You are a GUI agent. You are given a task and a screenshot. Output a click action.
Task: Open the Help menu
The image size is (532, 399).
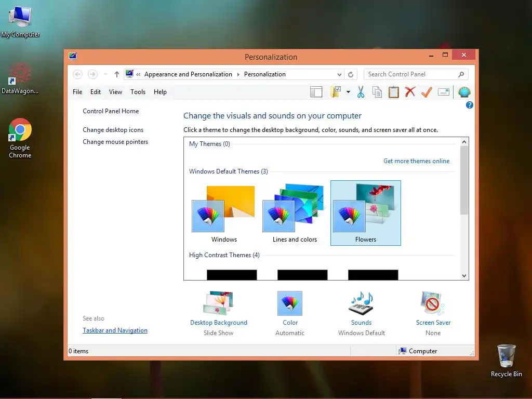coord(160,92)
